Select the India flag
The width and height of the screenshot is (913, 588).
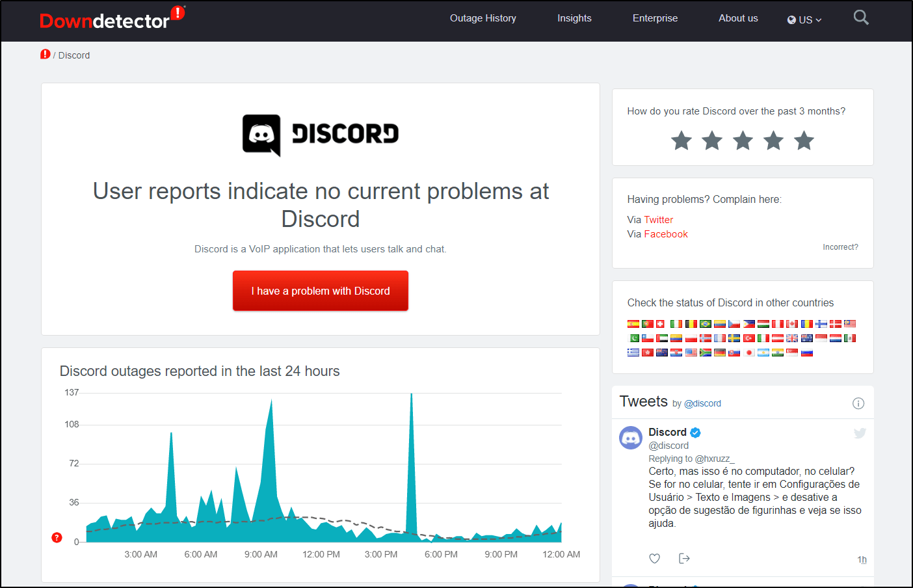pyautogui.click(x=778, y=353)
